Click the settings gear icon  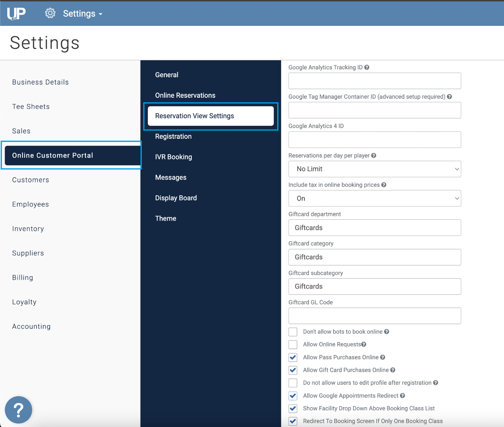tap(50, 13)
